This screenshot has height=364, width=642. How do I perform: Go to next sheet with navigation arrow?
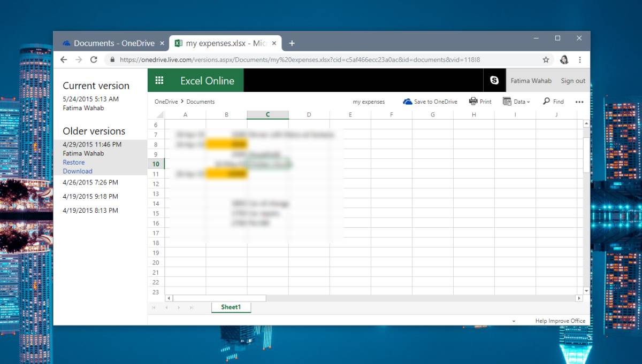tap(178, 307)
